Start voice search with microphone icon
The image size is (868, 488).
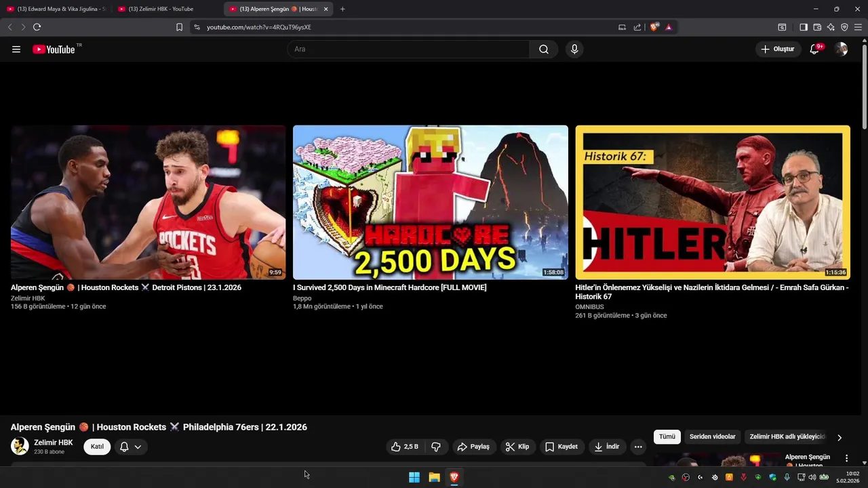click(574, 49)
